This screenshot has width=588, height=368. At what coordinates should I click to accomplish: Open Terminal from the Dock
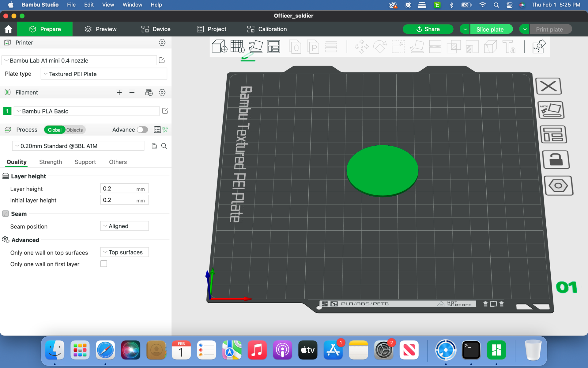click(471, 350)
